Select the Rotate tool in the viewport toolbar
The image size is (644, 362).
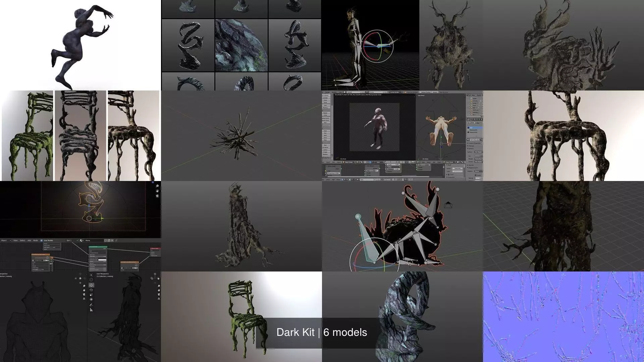click(91, 290)
